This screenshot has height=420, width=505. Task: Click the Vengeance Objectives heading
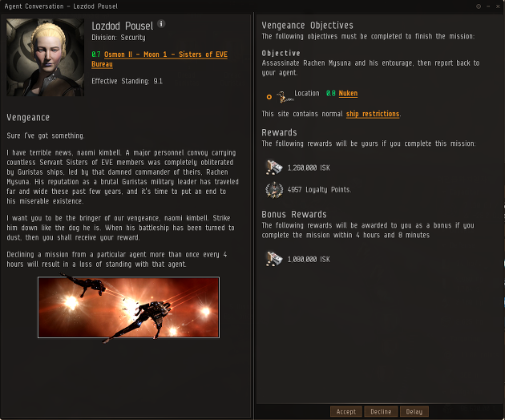click(307, 25)
